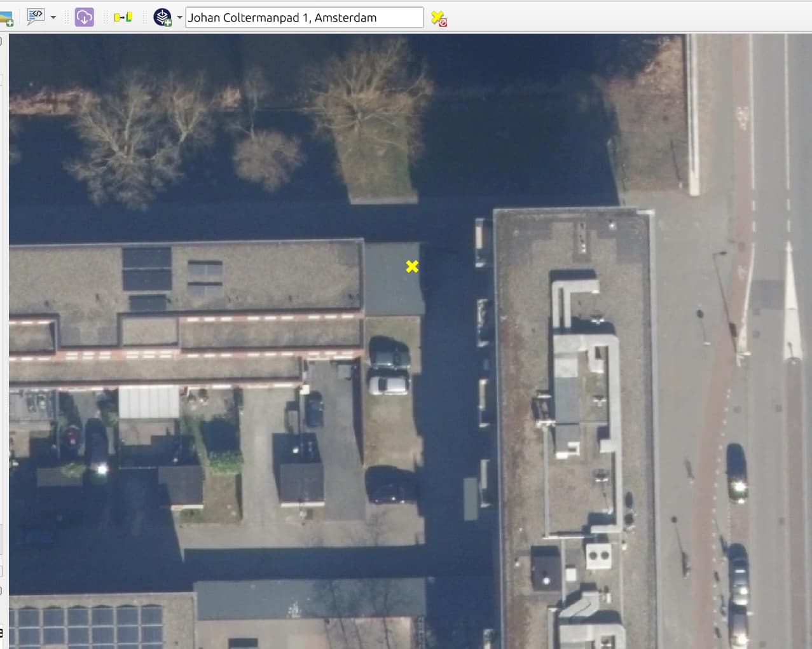This screenshot has width=812, height=649.
Task: Click the toolbar grip before the cloud icon
Action: [x=67, y=17]
